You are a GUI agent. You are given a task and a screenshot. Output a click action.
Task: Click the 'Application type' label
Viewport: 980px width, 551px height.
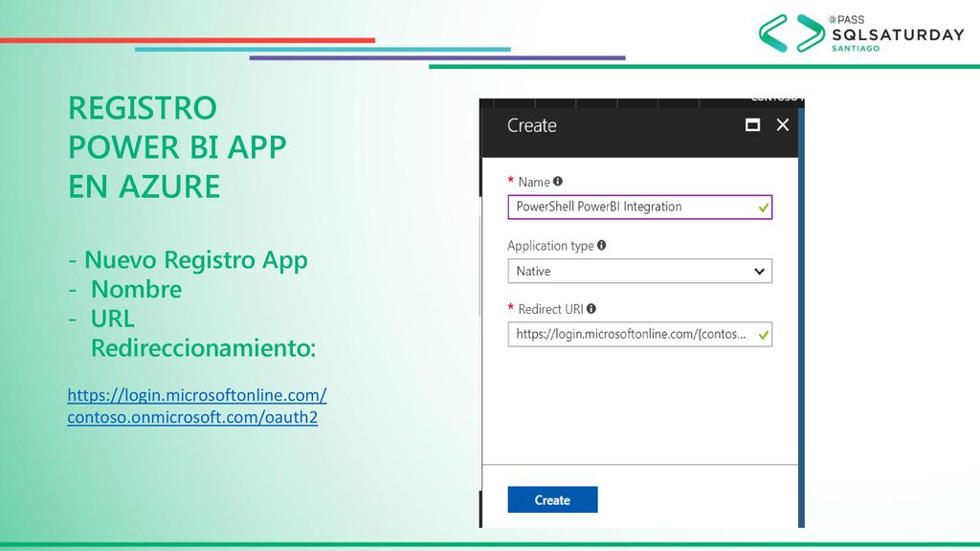coord(550,246)
